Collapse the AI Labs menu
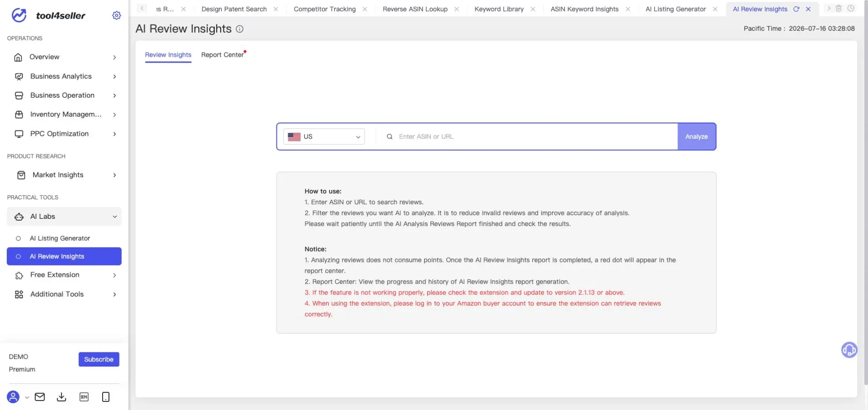This screenshot has width=868, height=410. 114,217
